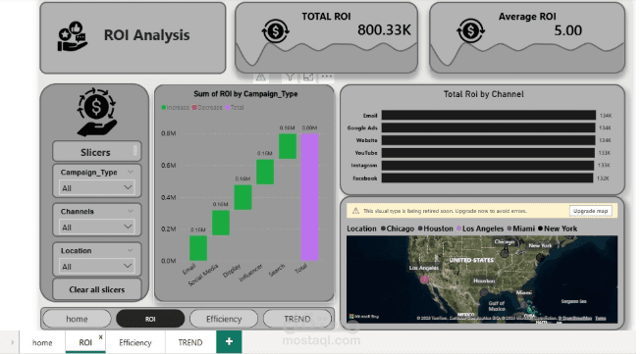This screenshot has width=644, height=354.
Task: Click the ROI navigation button
Action: 150,319
